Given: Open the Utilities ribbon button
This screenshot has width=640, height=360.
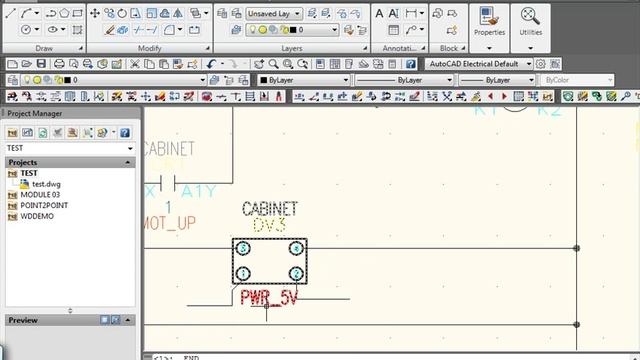Looking at the screenshot, I should click(531, 28).
